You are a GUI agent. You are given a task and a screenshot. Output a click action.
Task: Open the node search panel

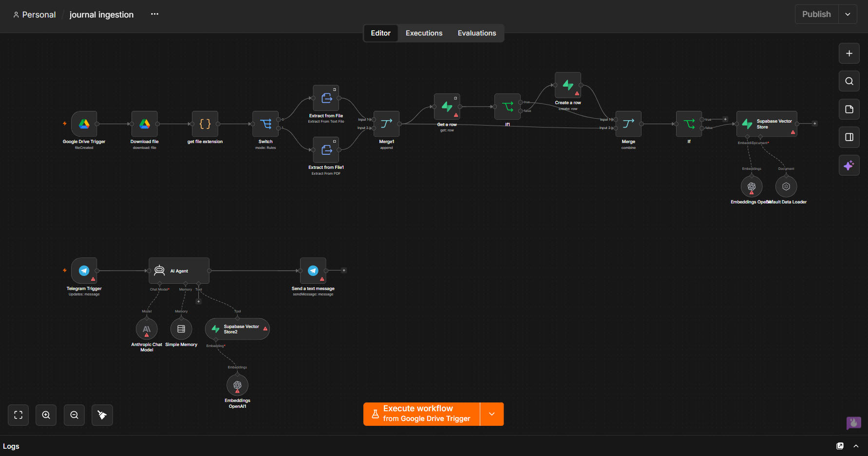(849, 81)
